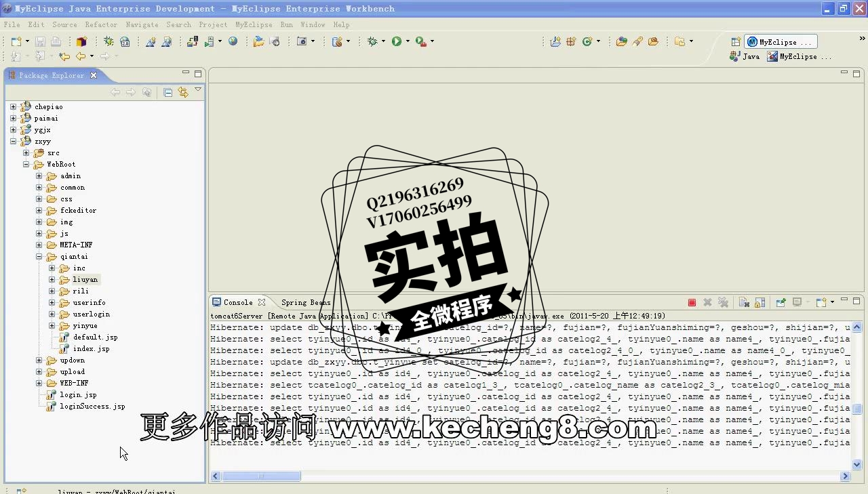Image resolution: width=868 pixels, height=494 pixels.
Task: Open the Run dropdown arrow
Action: tap(408, 41)
